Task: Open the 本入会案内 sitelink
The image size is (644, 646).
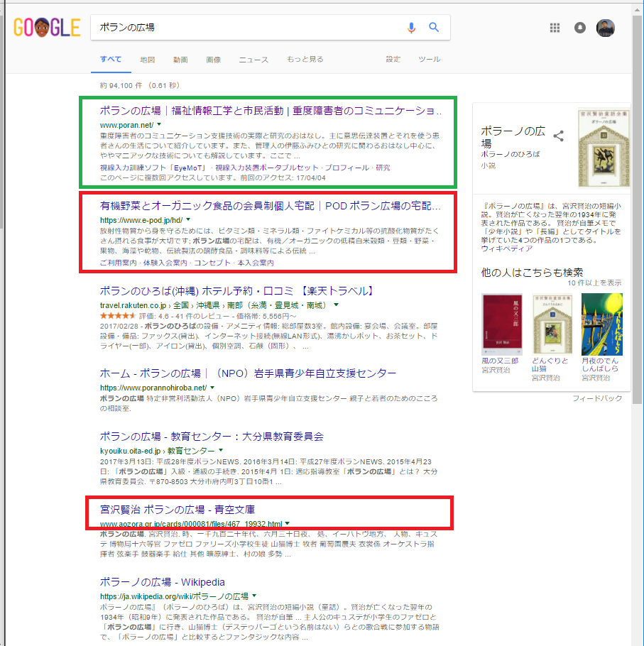Action: 256,263
